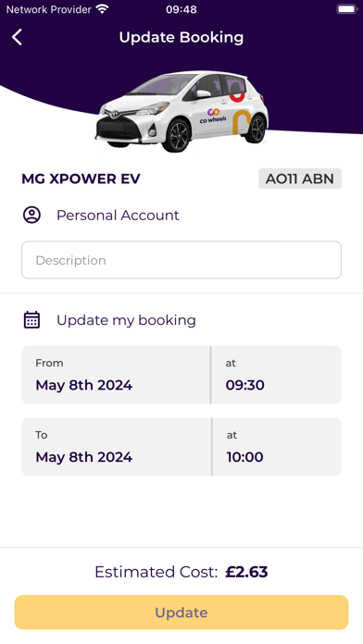Tap the white car image

[x=181, y=112]
